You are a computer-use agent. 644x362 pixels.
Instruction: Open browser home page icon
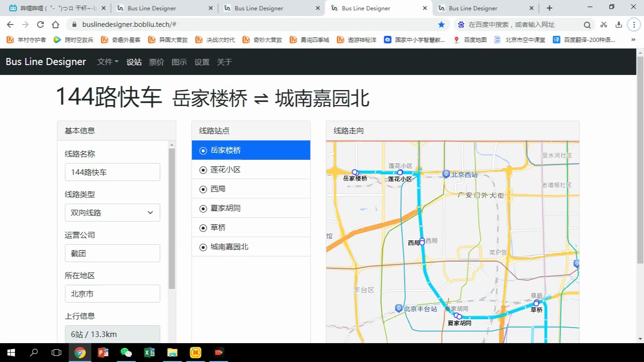[56, 25]
